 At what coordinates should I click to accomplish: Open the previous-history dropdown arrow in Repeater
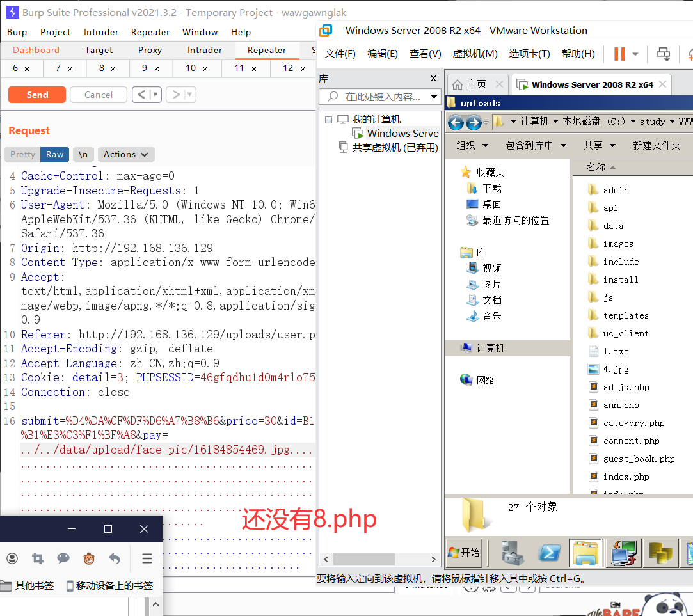click(155, 95)
